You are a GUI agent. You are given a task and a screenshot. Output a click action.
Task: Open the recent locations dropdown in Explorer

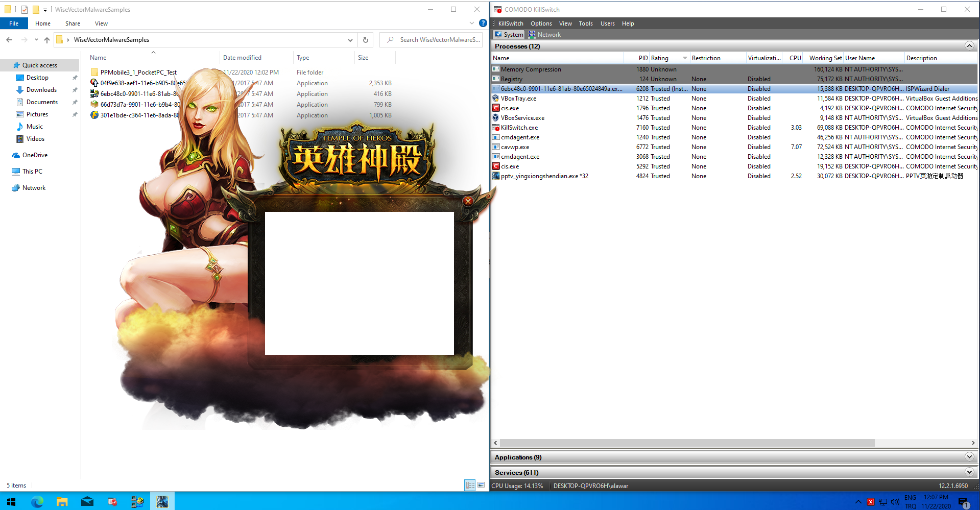pos(36,40)
